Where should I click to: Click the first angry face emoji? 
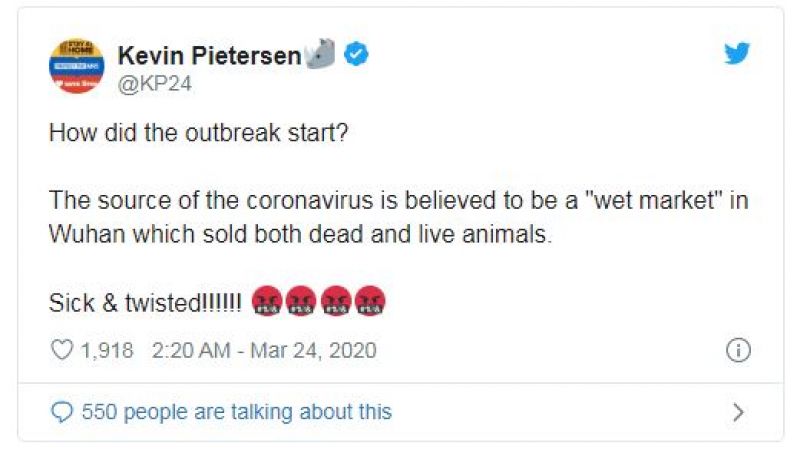pos(266,302)
